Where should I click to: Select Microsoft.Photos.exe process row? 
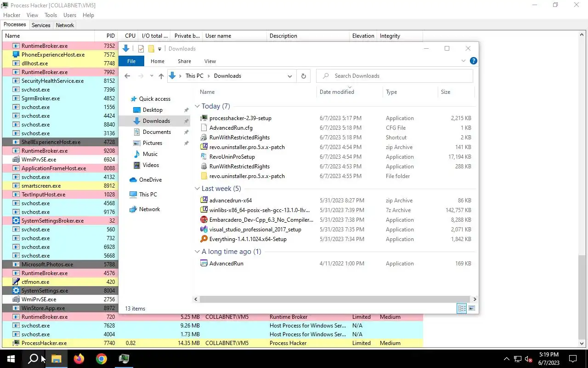click(60, 264)
